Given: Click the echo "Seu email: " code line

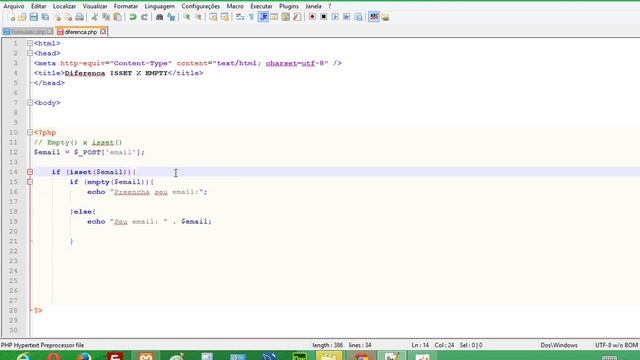Looking at the screenshot, I should [149, 222].
